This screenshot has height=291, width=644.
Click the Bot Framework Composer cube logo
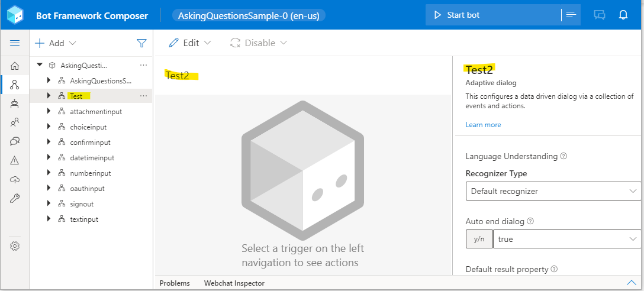pos(15,15)
